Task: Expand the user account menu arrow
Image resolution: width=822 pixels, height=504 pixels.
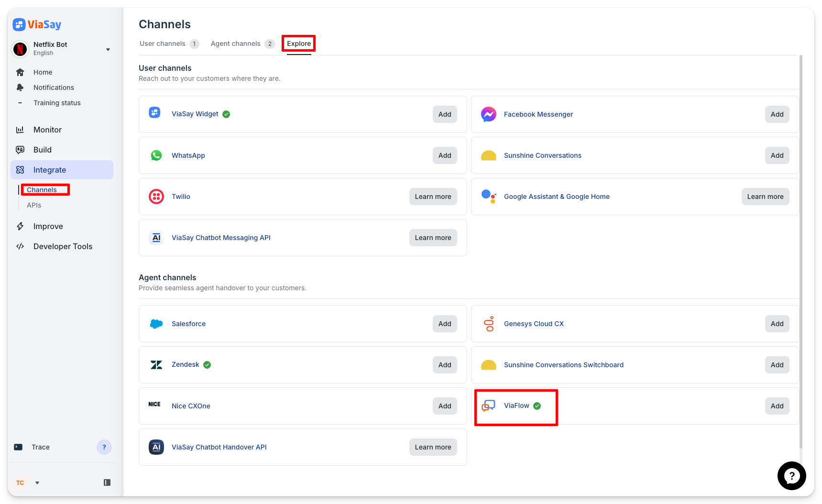Action: [37, 483]
